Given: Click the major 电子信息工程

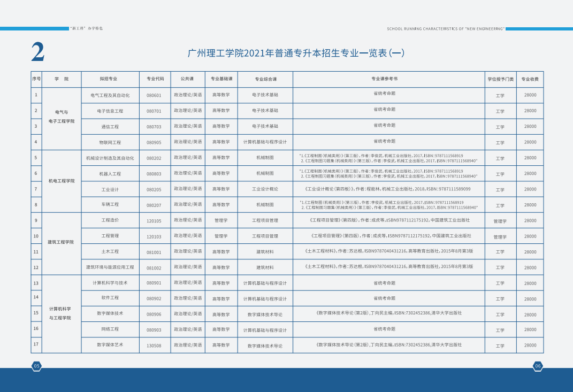Looking at the screenshot, I should [x=110, y=111].
